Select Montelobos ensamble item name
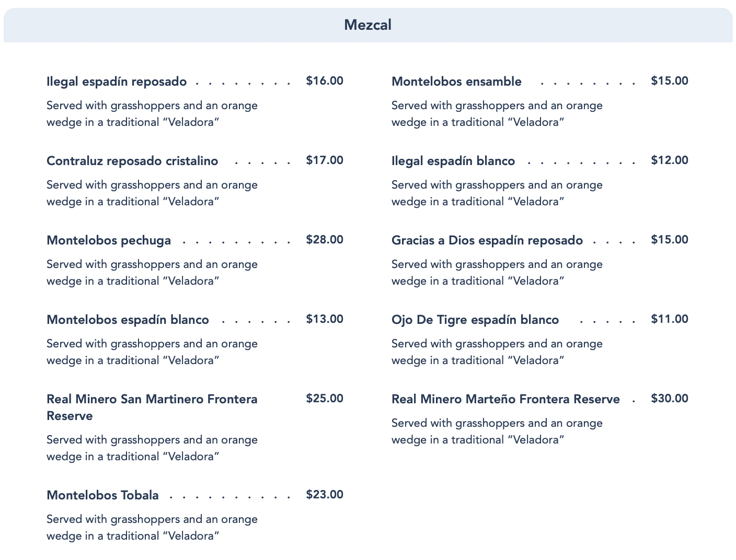Screen dimensions: 736x560 click(x=456, y=81)
